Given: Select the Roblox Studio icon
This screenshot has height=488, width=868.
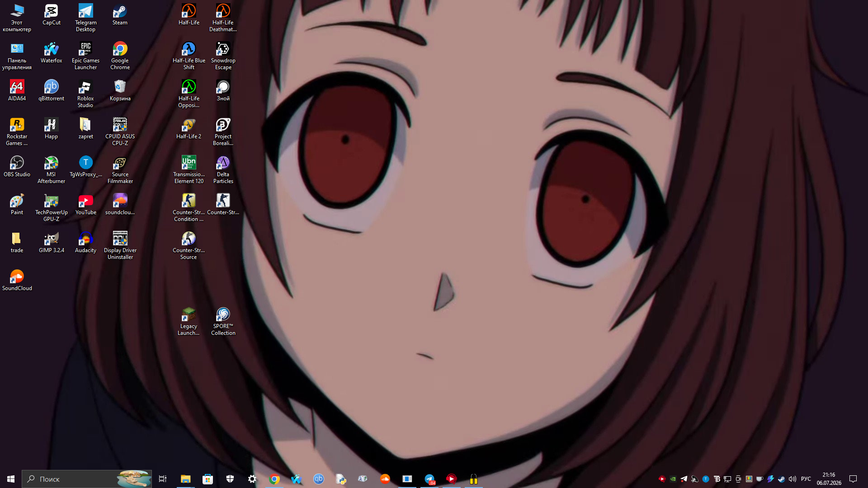Looking at the screenshot, I should coord(85,94).
